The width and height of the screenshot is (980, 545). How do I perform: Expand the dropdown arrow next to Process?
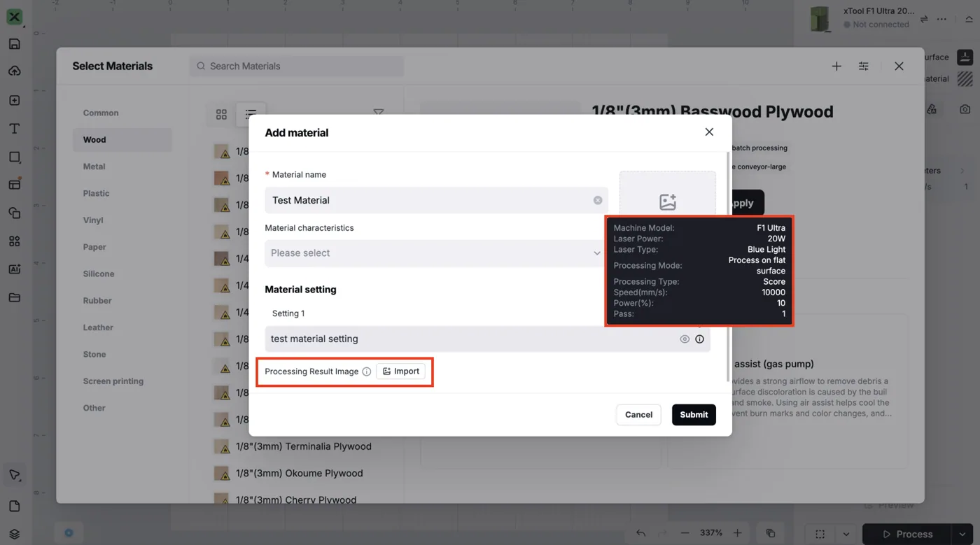coord(962,534)
